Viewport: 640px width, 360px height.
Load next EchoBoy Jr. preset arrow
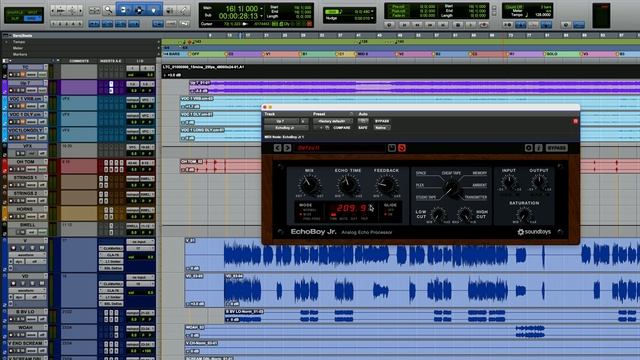[x=287, y=148]
